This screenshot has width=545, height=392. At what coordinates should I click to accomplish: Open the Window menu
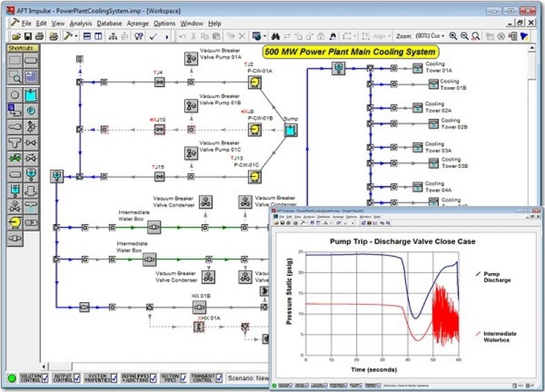[x=192, y=24]
